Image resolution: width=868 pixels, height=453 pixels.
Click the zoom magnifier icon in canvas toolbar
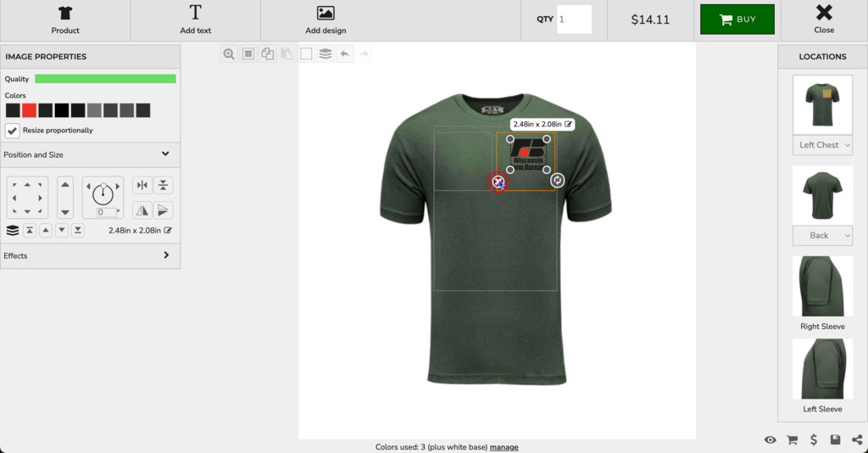coord(229,54)
